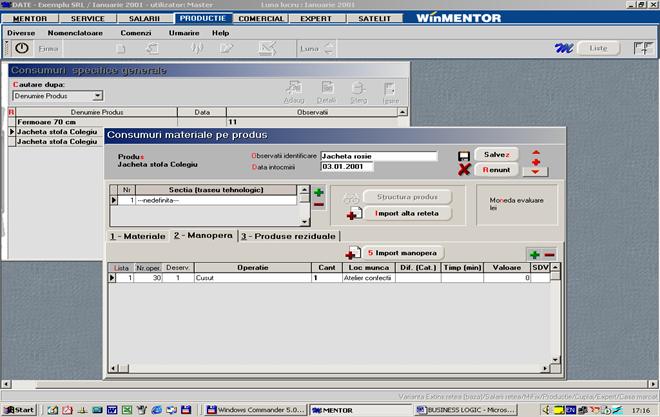660x417 pixels.
Task: Click red minus to delete manopera row
Action: [549, 254]
